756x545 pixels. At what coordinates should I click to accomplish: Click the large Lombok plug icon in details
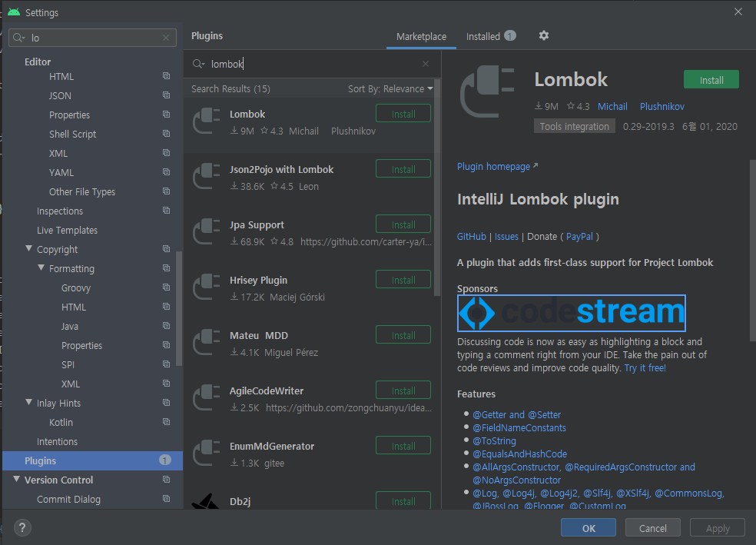click(x=487, y=91)
